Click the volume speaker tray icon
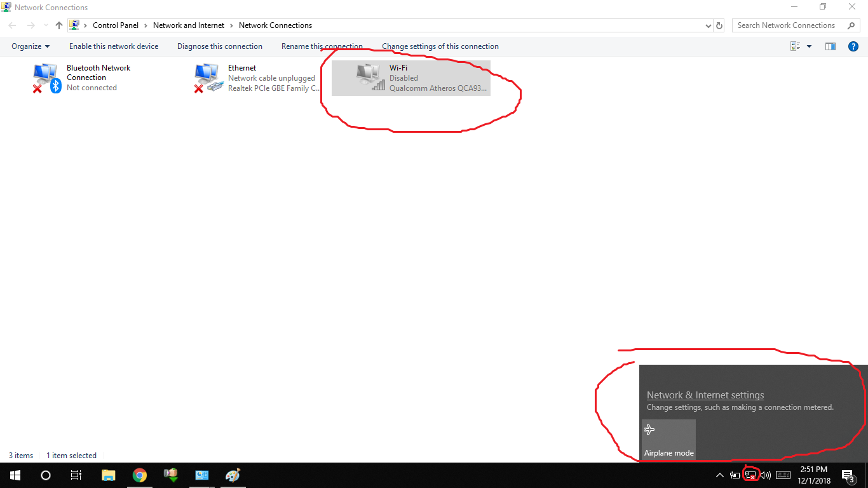This screenshot has height=488, width=868. 766,475
